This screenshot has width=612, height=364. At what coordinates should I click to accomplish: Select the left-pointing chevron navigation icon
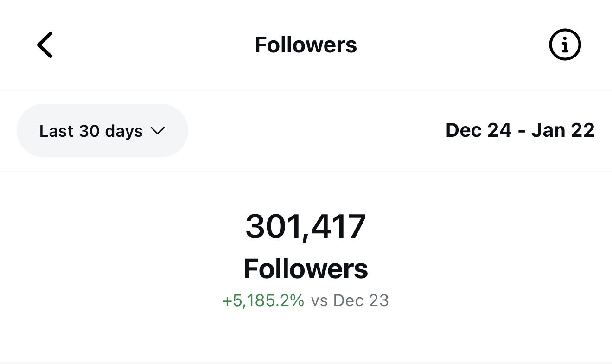pos(45,45)
